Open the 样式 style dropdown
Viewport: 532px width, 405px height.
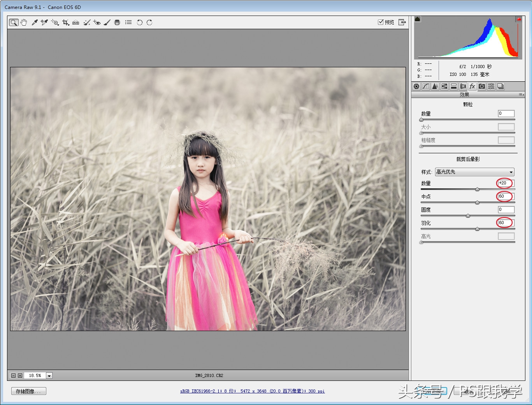click(474, 172)
